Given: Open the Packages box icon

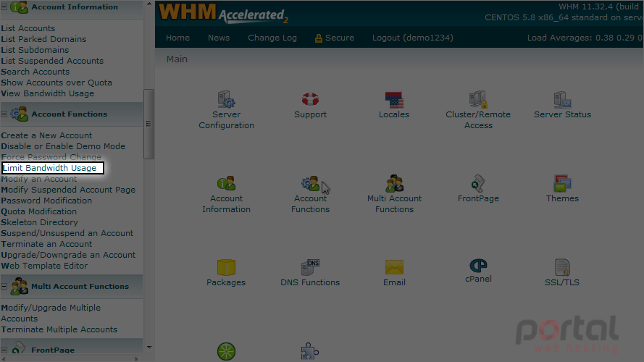Looking at the screenshot, I should coord(226,267).
